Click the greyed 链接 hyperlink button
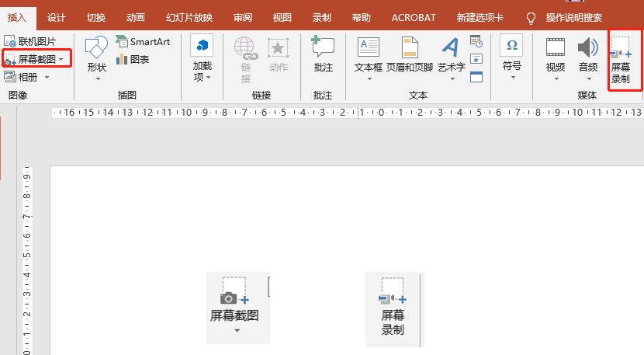644x355 pixels. (x=246, y=60)
